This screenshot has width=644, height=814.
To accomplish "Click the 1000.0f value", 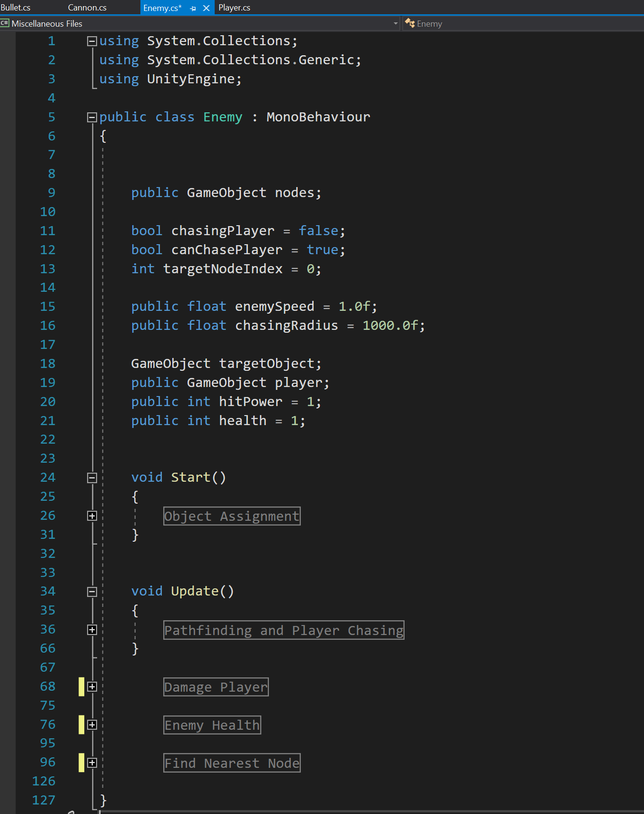I will pos(390,326).
